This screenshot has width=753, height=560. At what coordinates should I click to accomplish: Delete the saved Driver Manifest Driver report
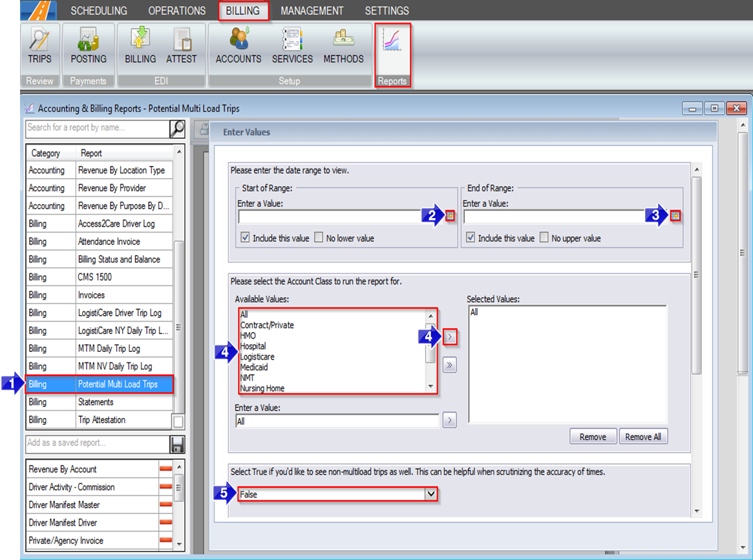(x=165, y=522)
